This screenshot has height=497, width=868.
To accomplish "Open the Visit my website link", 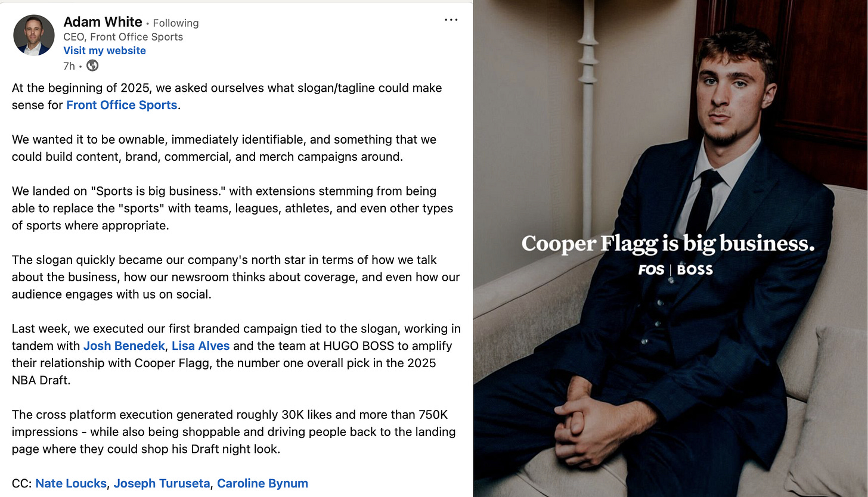I will tap(105, 51).
